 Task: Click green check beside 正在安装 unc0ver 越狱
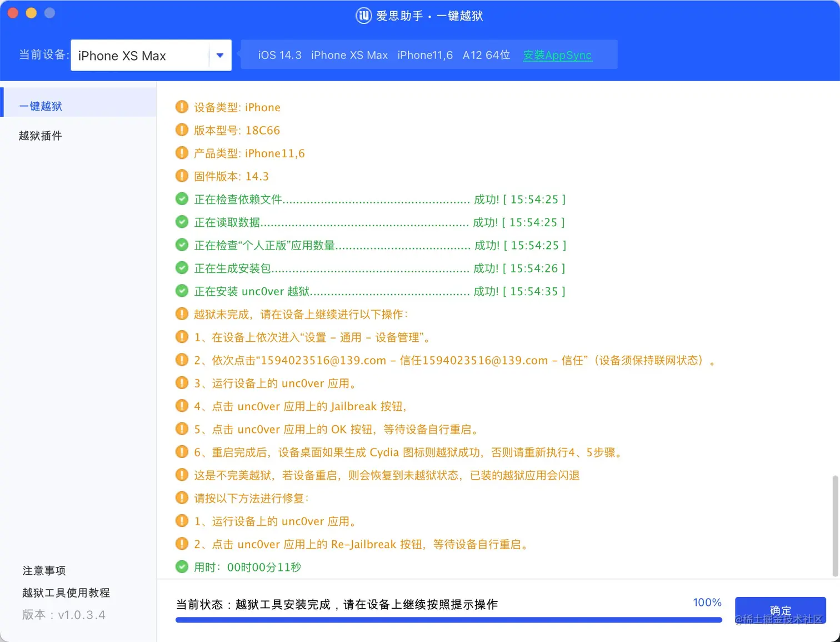(182, 291)
